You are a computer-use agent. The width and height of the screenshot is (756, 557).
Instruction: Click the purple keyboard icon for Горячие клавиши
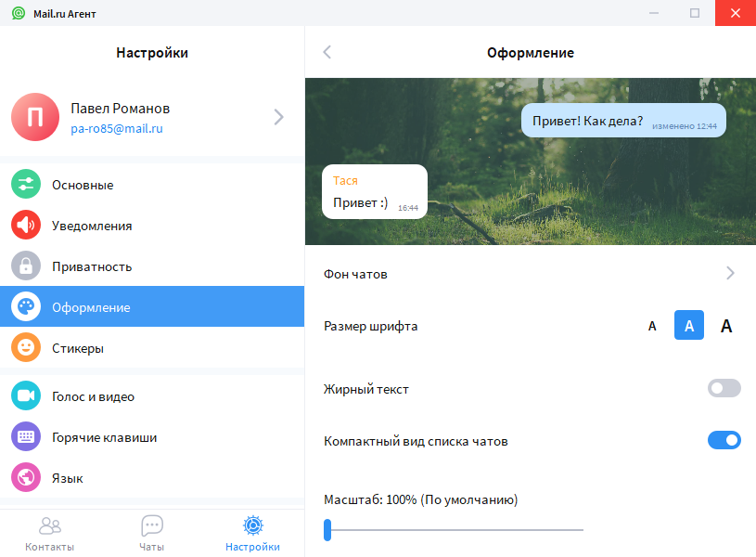click(x=26, y=436)
